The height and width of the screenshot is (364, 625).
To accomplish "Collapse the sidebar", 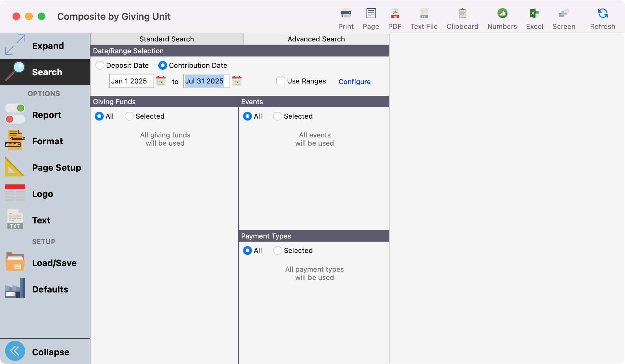I will 45,351.
